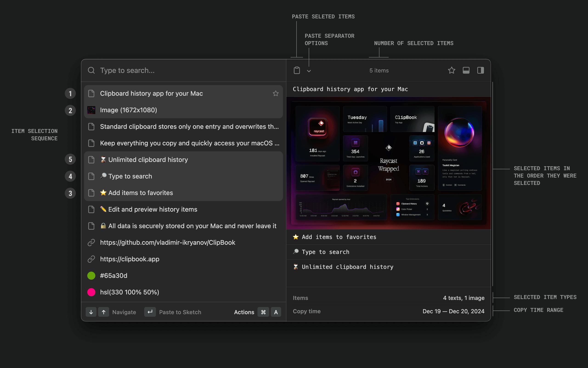Viewport: 588px width, 368px height.
Task: Select the 'Image (1672x1080)' history item
Action: [x=184, y=110]
